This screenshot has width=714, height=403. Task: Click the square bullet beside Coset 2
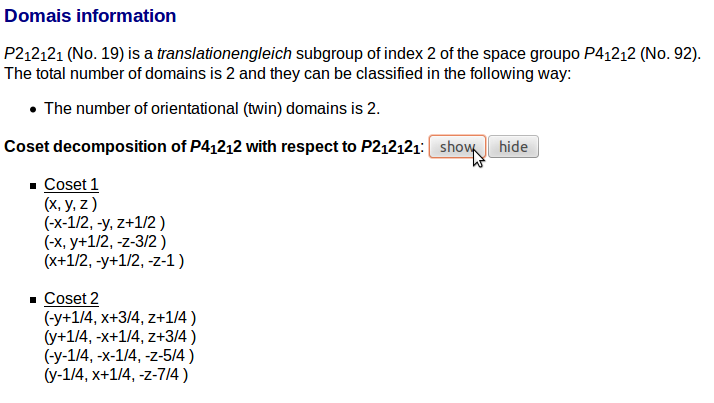[x=34, y=300]
